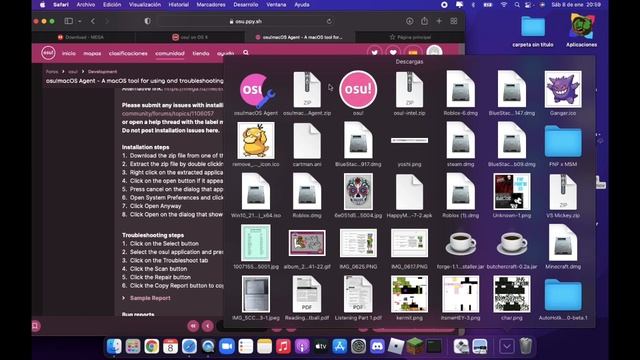Open the forge installer.jar file

pos(460,243)
